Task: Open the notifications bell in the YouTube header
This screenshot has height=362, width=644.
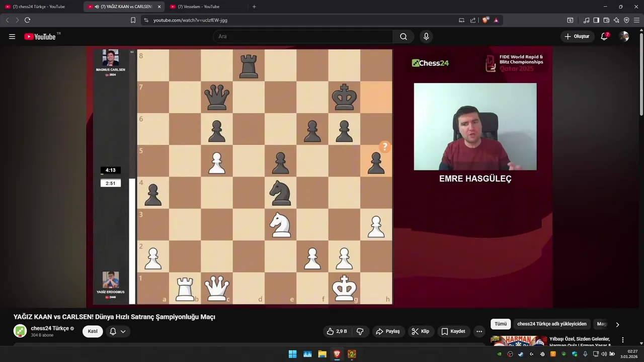Action: [605, 37]
